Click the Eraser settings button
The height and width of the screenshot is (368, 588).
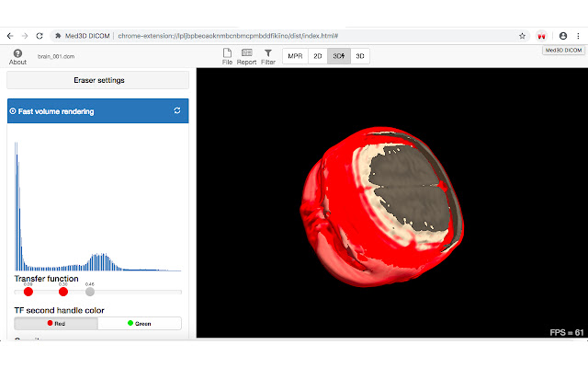(97, 80)
